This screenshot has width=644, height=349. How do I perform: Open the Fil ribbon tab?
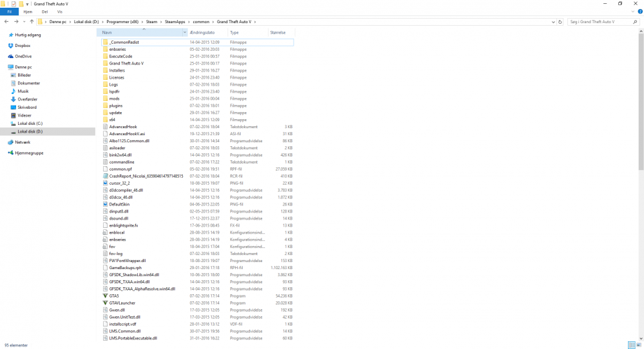click(x=9, y=12)
